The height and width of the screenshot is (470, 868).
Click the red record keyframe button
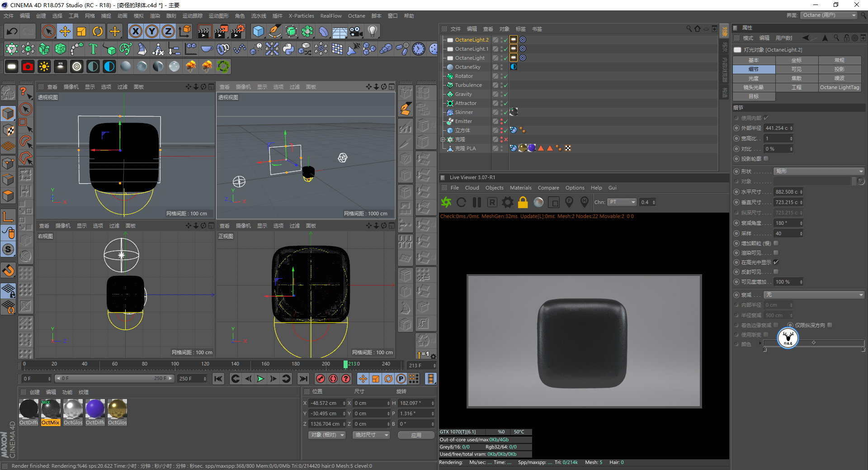click(321, 379)
